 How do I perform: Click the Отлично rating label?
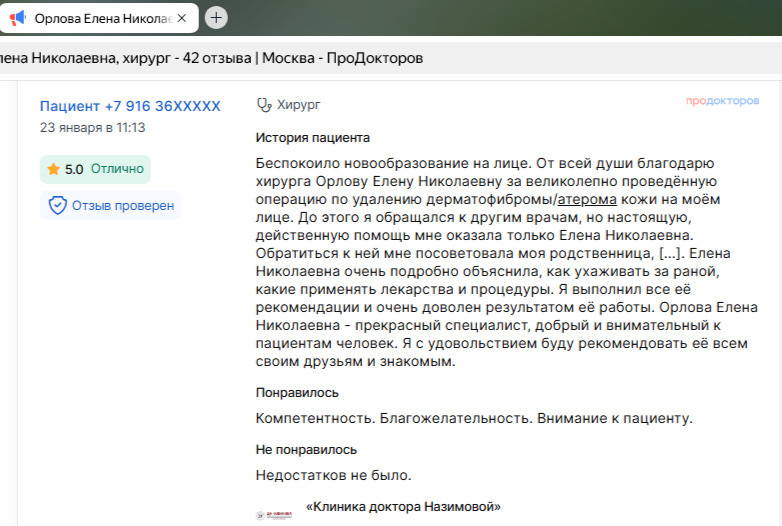tap(117, 169)
